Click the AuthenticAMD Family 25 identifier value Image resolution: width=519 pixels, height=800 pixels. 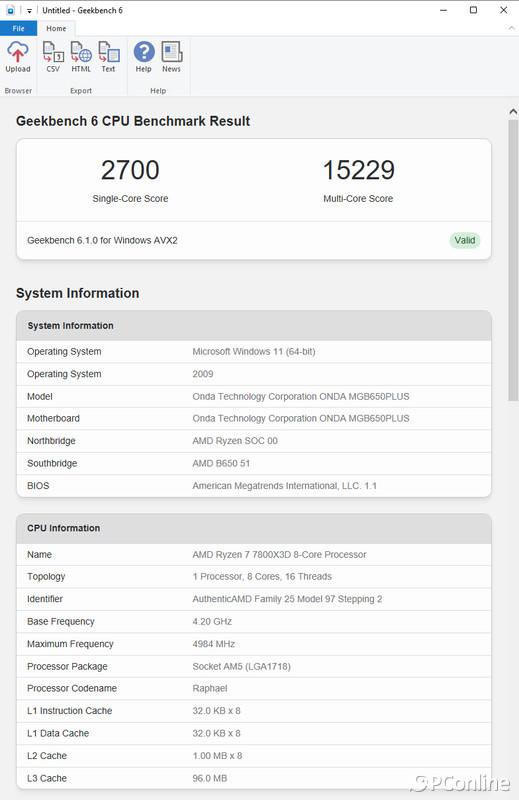coord(287,599)
